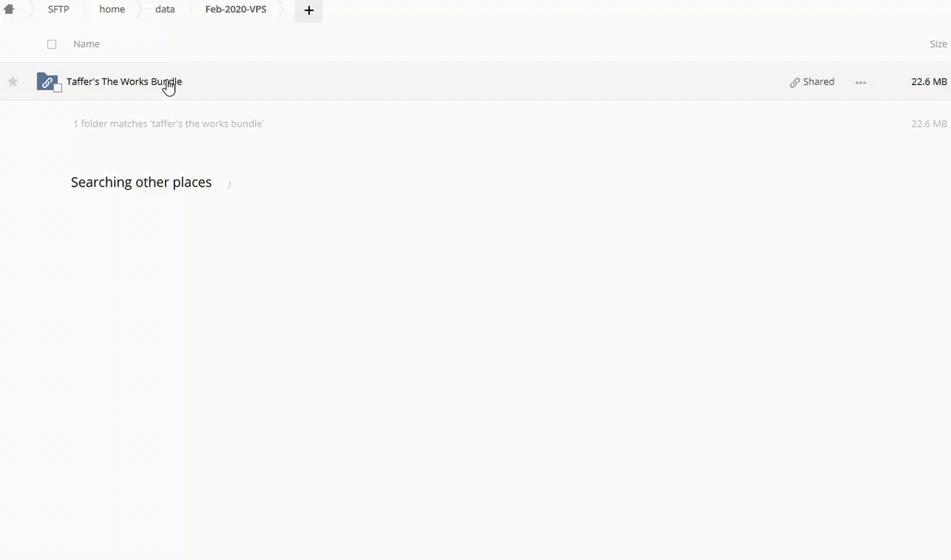
Task: Open sharing via the Shared label
Action: pos(818,82)
